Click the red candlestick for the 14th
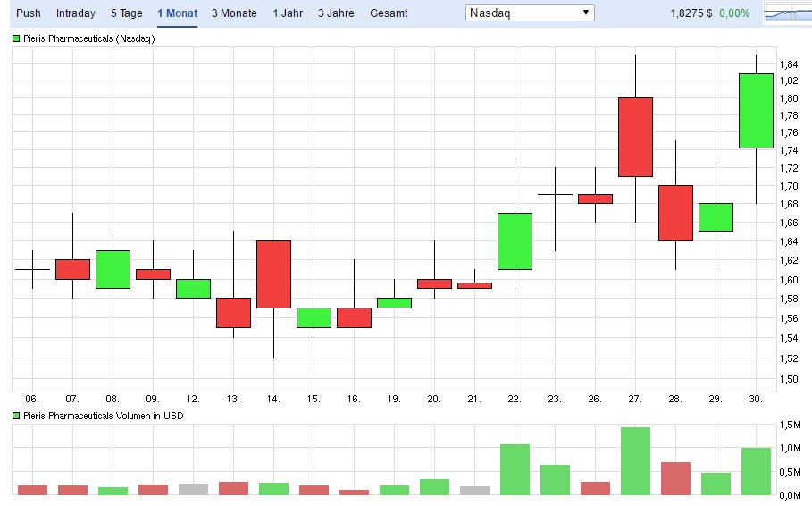Screen dimensions: 812x506 click(x=273, y=274)
